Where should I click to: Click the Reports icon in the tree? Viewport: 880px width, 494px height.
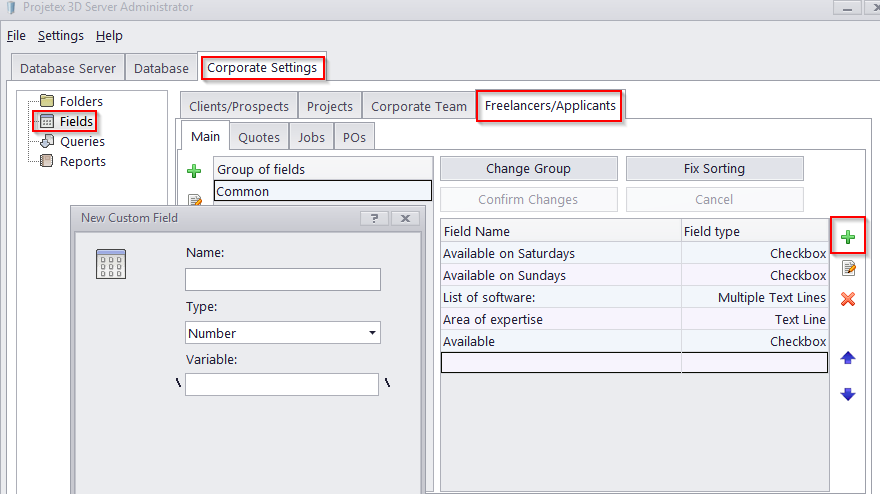47,161
